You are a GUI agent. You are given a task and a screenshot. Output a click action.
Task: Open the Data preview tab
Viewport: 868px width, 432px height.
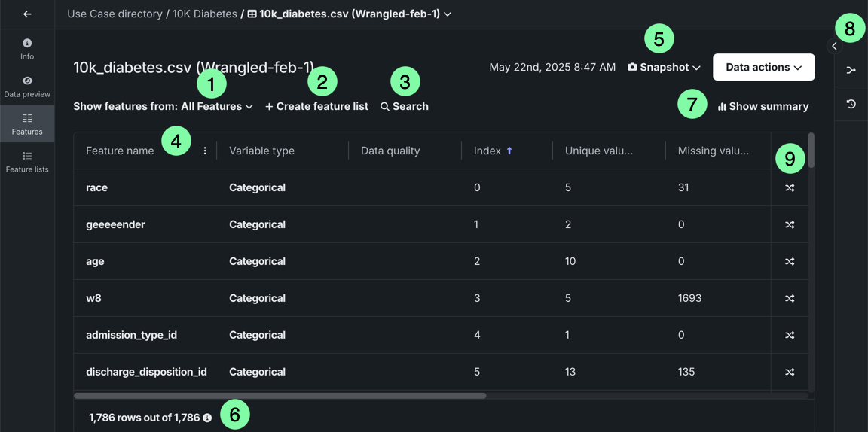coord(27,87)
